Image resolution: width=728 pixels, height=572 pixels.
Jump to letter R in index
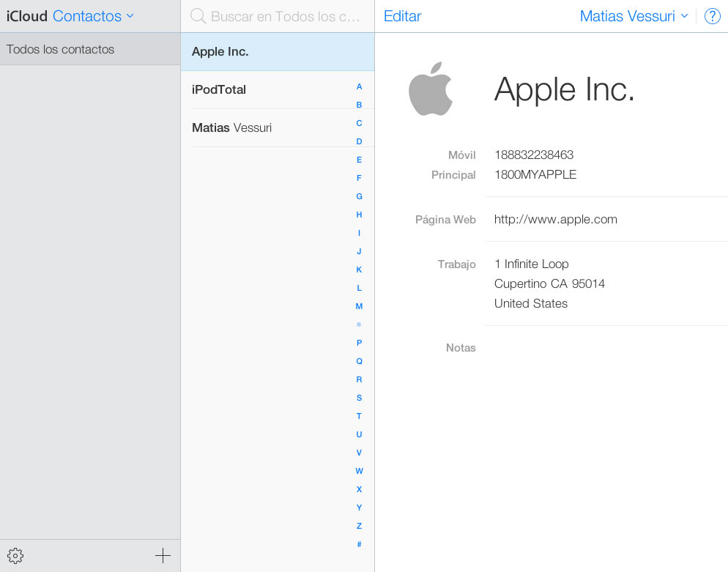359,379
